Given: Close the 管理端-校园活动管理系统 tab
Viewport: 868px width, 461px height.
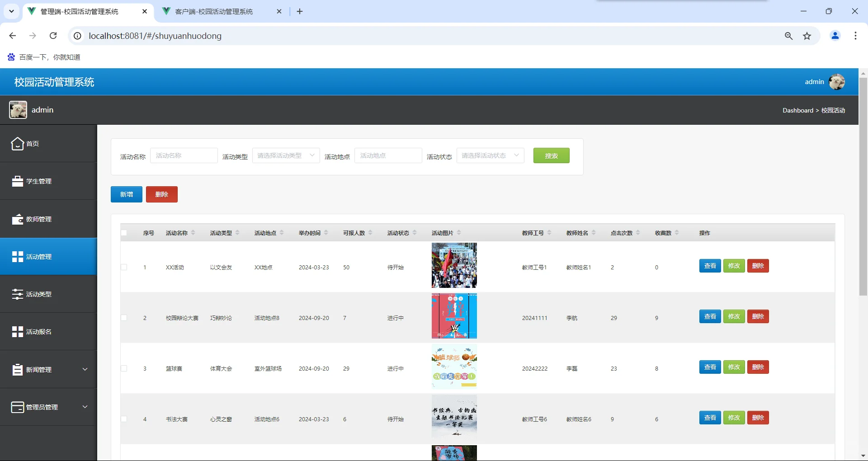Looking at the screenshot, I should (x=145, y=11).
